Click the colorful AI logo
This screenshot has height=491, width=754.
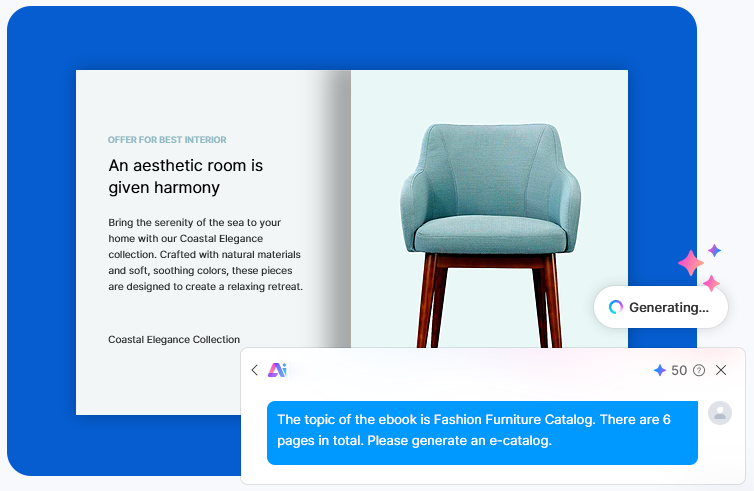277,370
